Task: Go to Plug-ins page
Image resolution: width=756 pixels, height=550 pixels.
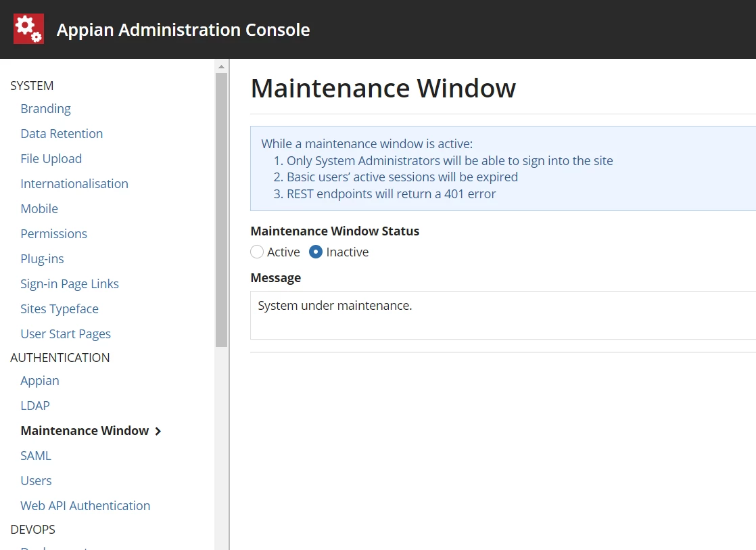Action: click(42, 259)
